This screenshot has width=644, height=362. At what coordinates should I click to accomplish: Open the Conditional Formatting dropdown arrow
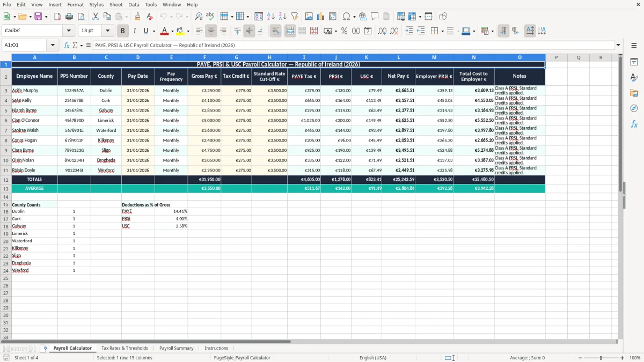pyautogui.click(x=492, y=31)
